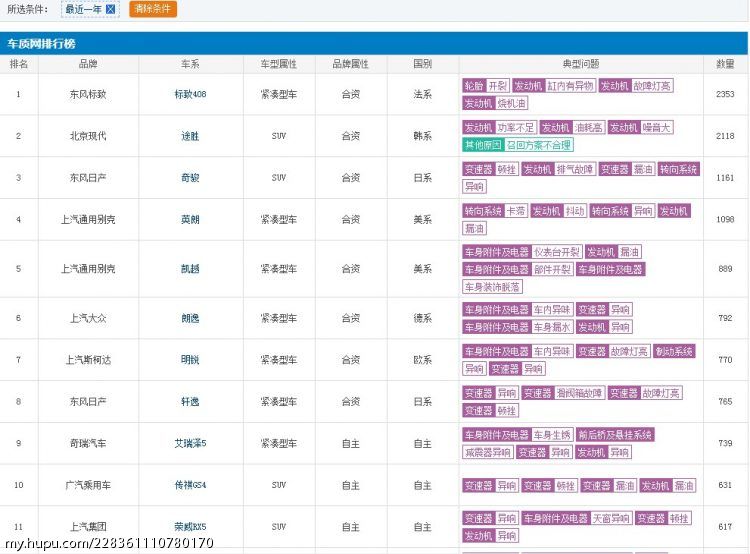
Task: Open the 奇骏 car series link
Action: [190, 177]
